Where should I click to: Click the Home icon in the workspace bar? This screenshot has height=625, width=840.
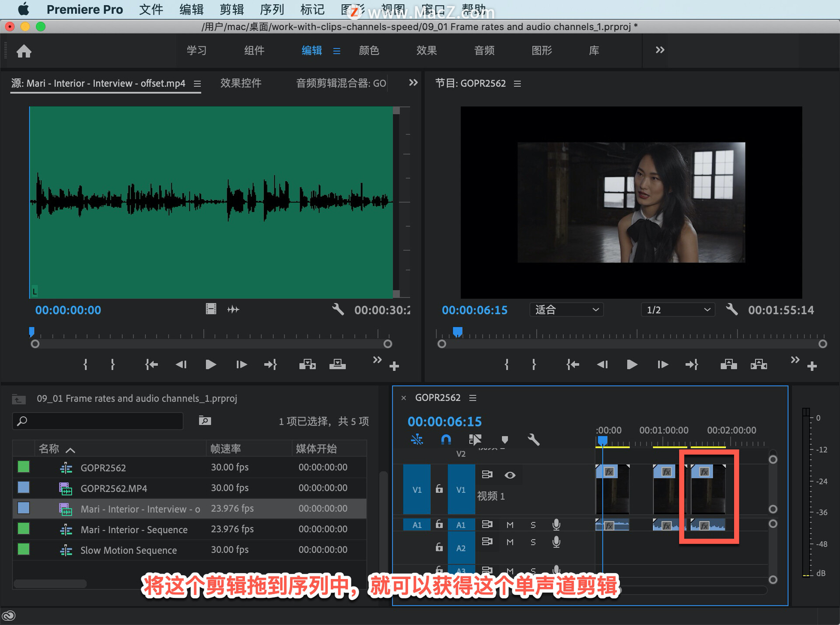tap(24, 51)
